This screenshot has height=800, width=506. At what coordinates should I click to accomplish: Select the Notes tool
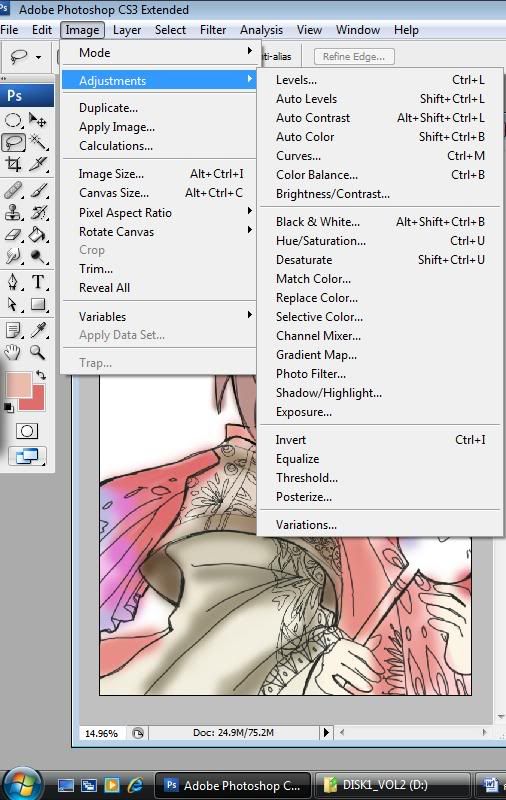tap(13, 330)
